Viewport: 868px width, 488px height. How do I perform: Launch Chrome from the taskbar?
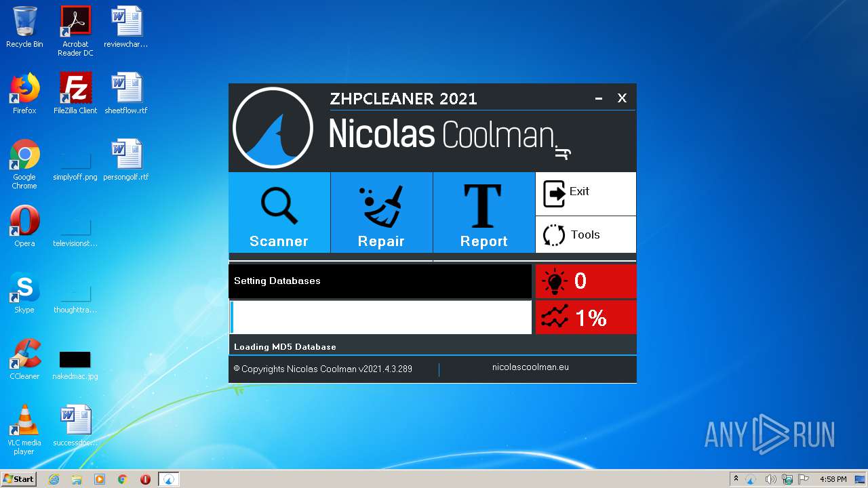click(122, 479)
